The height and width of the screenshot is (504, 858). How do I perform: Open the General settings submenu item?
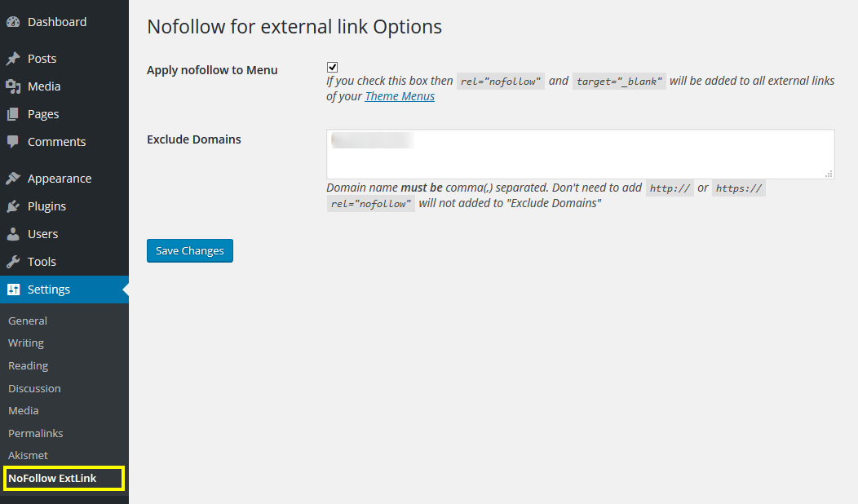[28, 321]
